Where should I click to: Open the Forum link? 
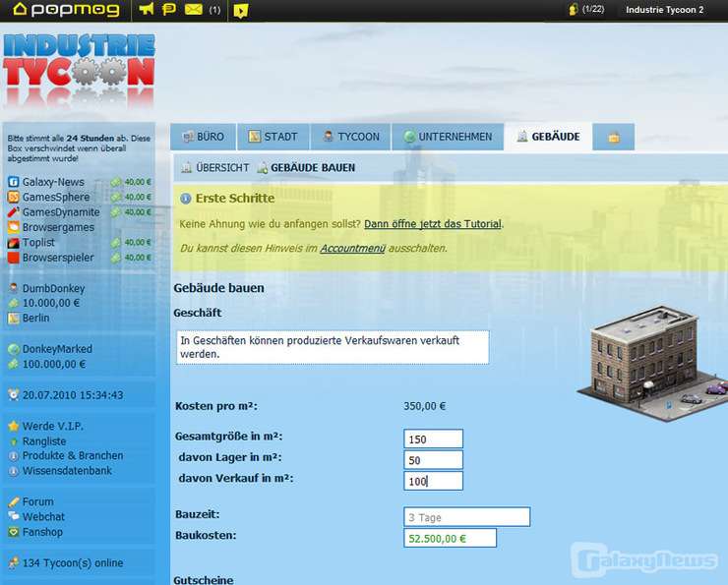click(x=37, y=502)
